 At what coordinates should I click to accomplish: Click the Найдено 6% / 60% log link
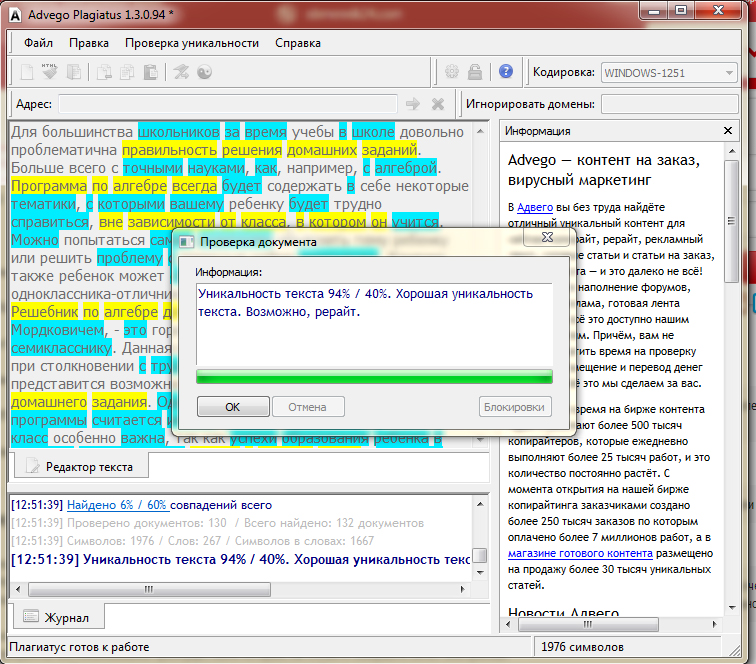click(117, 505)
